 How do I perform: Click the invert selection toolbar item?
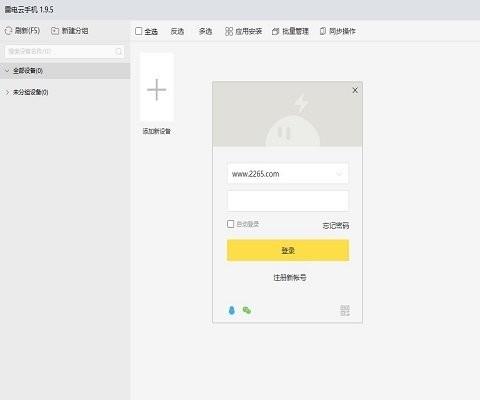[177, 31]
